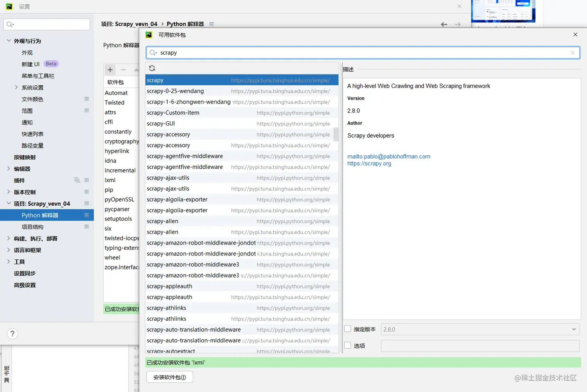This screenshot has width=587, height=392.
Task: Collapse the 外观与行为 section
Action: pos(9,41)
